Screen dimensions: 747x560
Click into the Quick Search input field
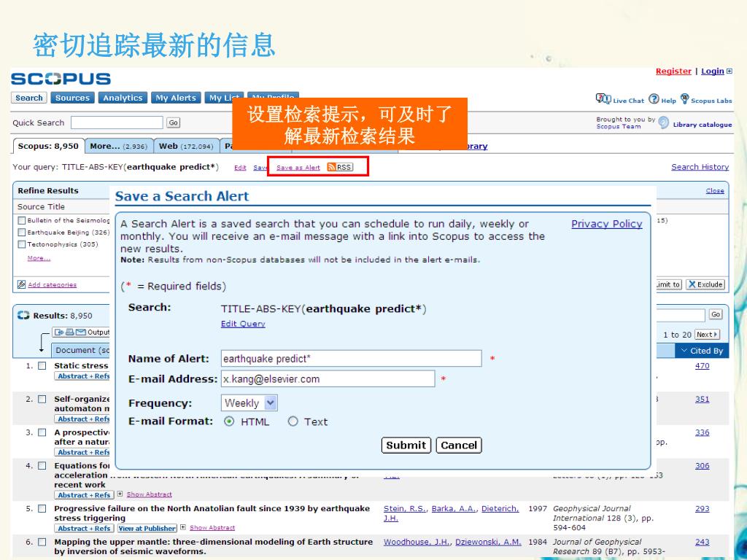coord(117,122)
